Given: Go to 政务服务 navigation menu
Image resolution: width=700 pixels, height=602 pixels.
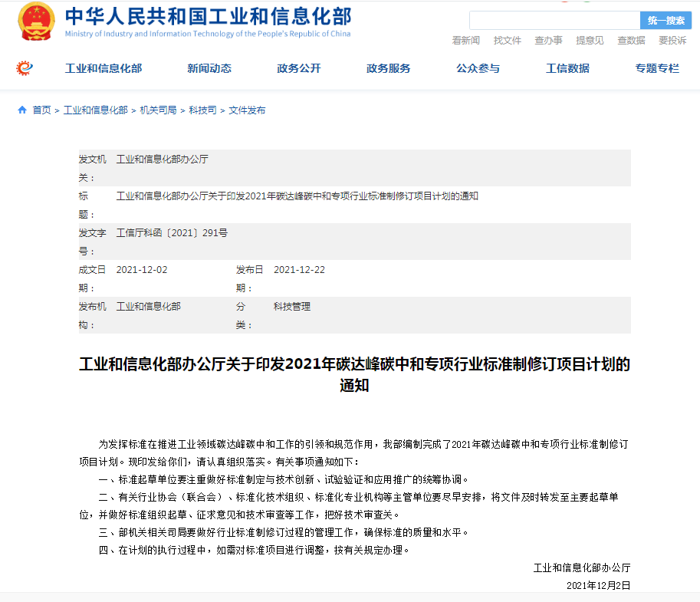Looking at the screenshot, I should coord(388,68).
